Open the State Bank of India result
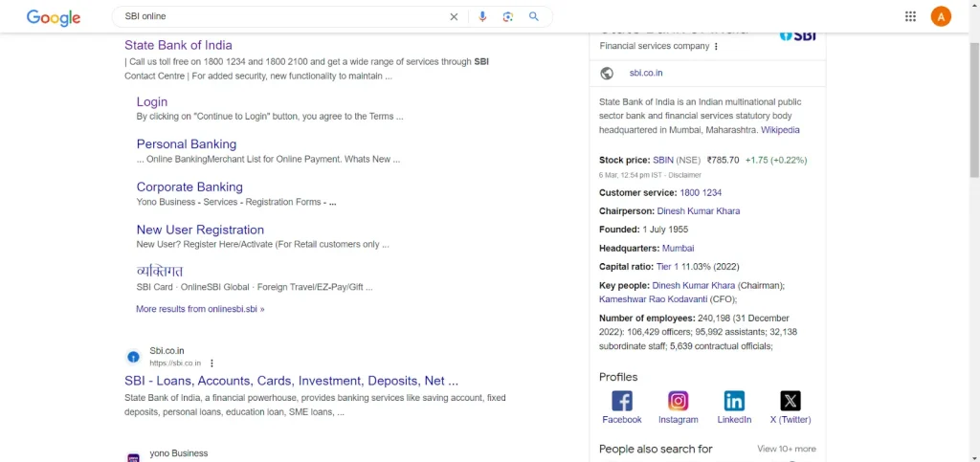980x462 pixels. click(178, 45)
